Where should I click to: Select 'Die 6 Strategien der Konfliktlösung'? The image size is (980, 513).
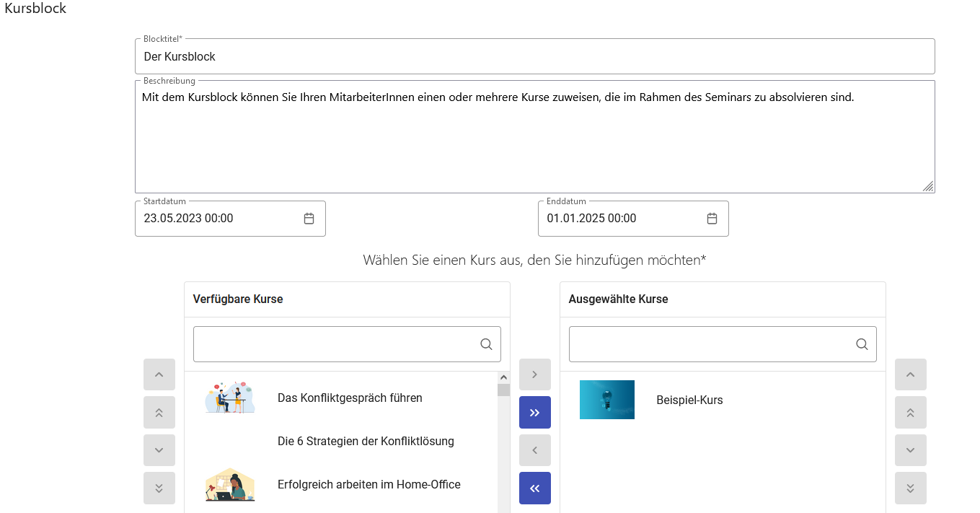pyautogui.click(x=366, y=442)
